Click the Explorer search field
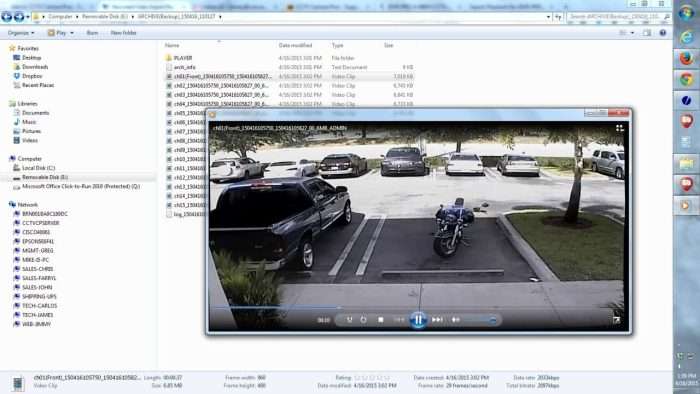700x394 pixels. click(x=618, y=17)
